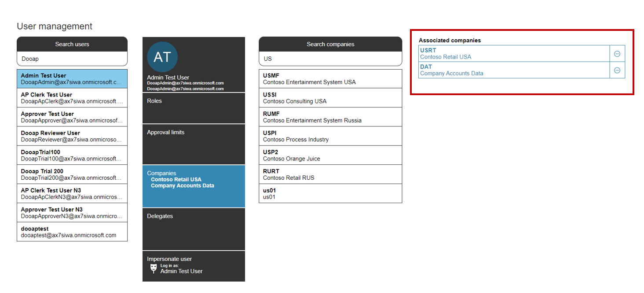Click the Search users field containing Dooap
The image size is (644, 293).
(x=72, y=59)
